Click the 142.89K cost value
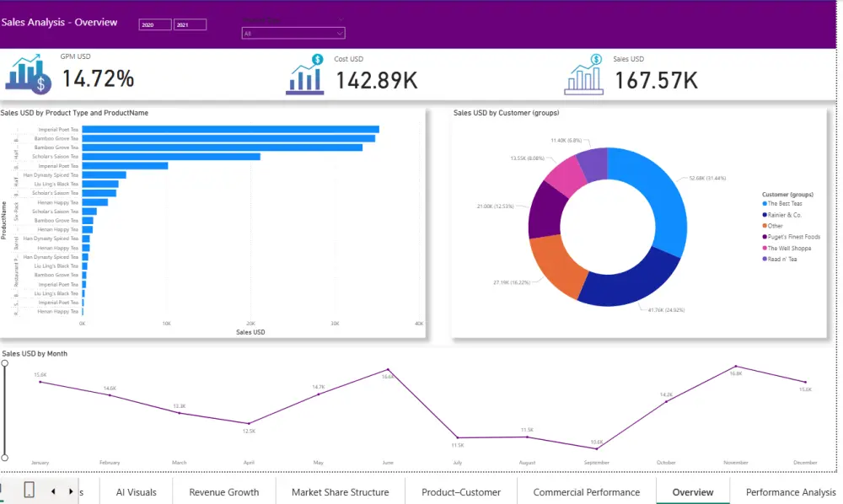This screenshot has width=843, height=504. (x=376, y=81)
